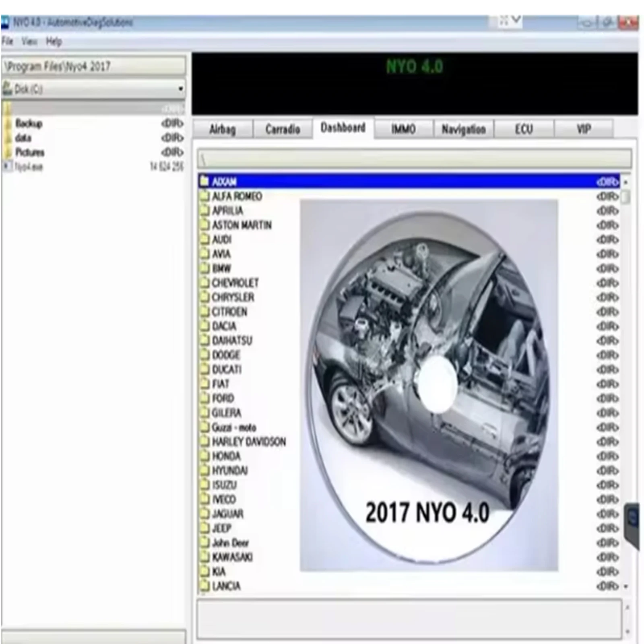Click the APRILIA folder icon
The image size is (644, 644).
click(x=205, y=211)
